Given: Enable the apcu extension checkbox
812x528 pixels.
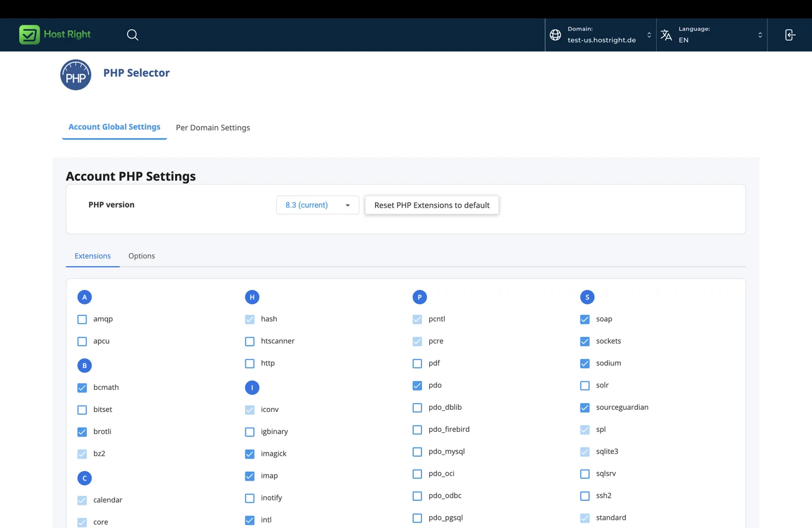Looking at the screenshot, I should click(x=82, y=341).
